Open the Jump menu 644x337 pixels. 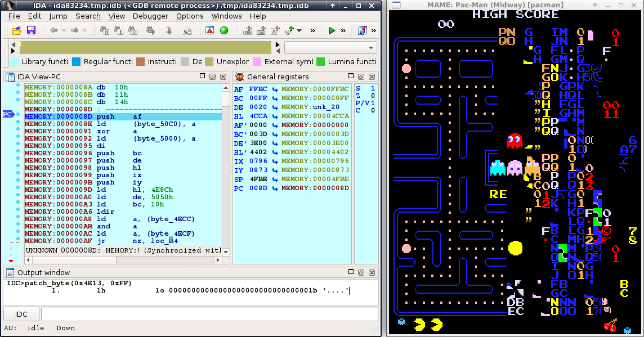pos(58,16)
